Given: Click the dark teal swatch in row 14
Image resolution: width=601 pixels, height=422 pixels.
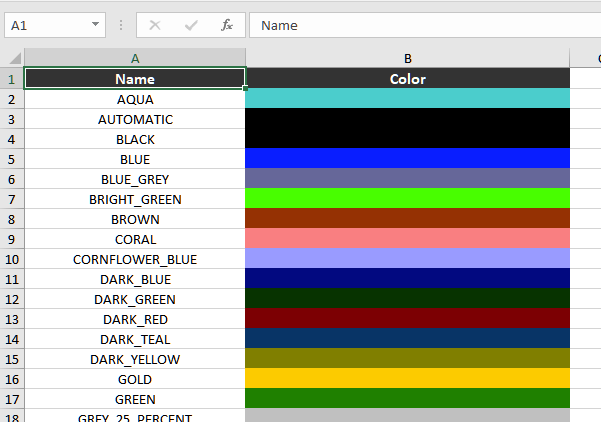Looking at the screenshot, I should [x=407, y=338].
